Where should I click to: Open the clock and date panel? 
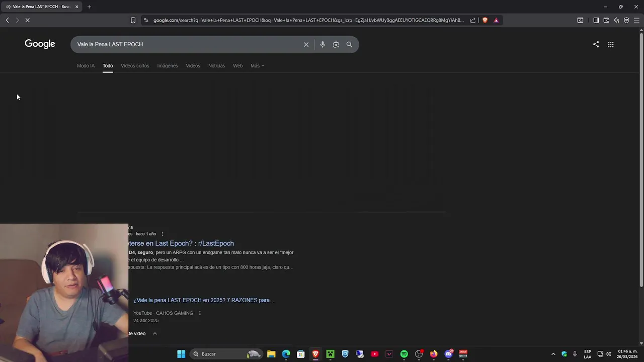pyautogui.click(x=627, y=354)
